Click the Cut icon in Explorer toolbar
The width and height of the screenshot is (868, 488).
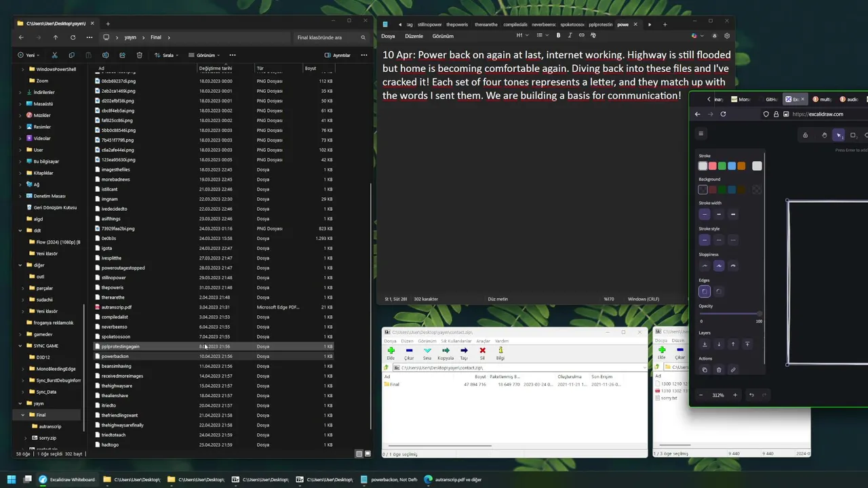pyautogui.click(x=54, y=55)
